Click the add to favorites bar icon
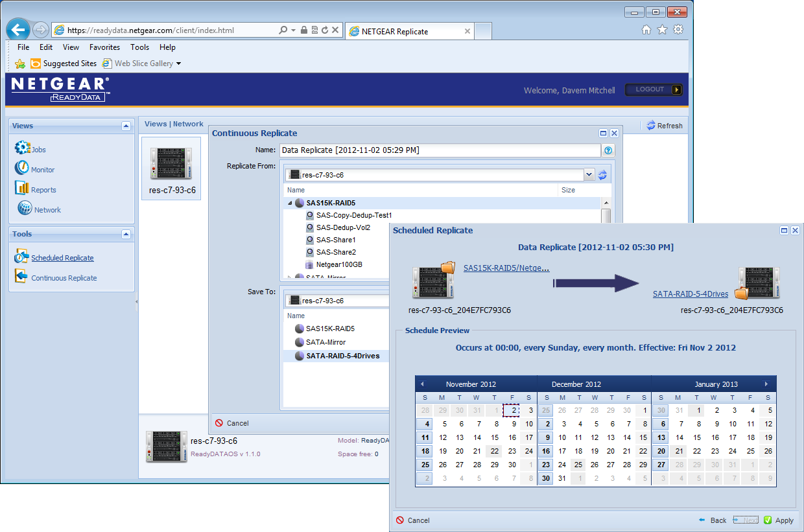This screenshot has height=532, width=804. 20,64
